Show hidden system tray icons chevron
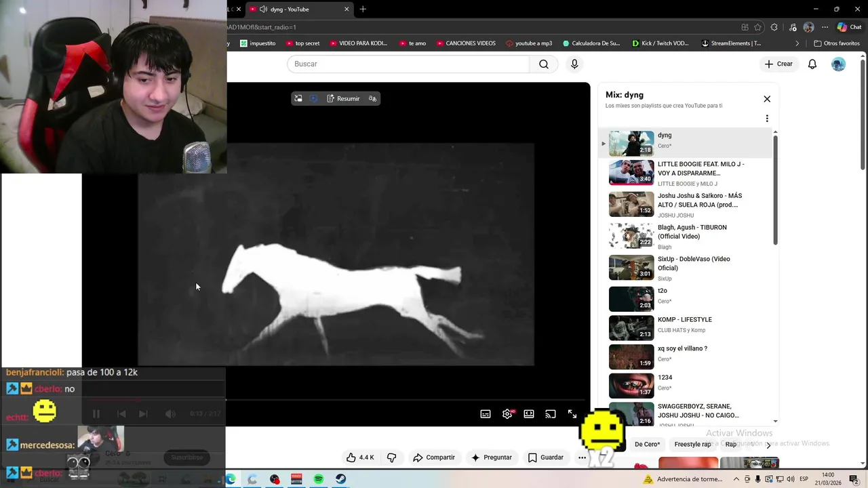 point(736,479)
